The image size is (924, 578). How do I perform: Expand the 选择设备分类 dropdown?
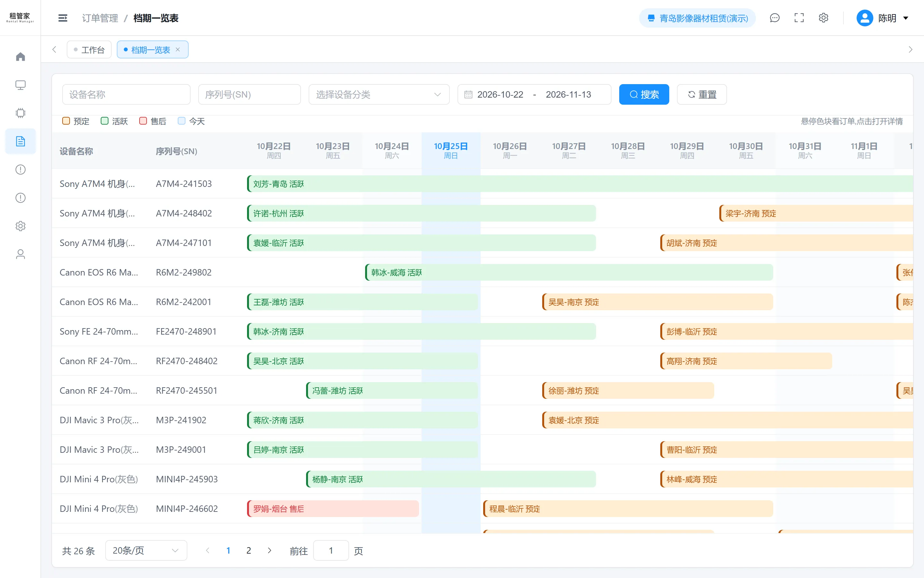click(x=379, y=94)
